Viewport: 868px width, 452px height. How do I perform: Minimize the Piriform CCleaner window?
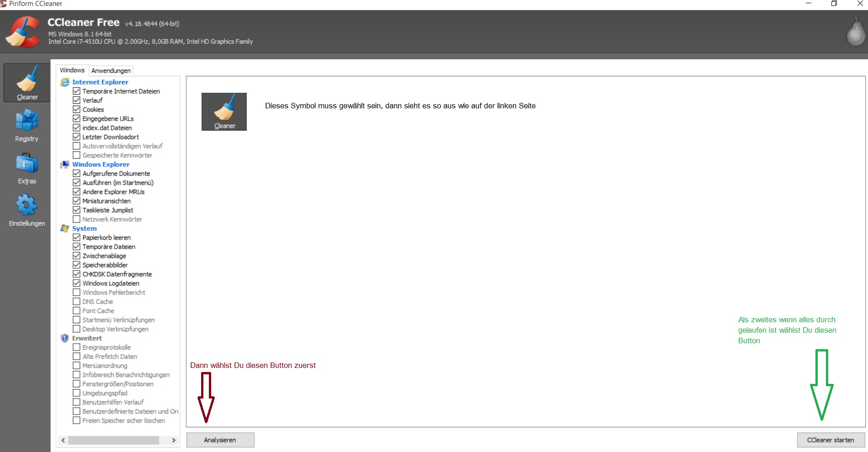[x=809, y=4]
